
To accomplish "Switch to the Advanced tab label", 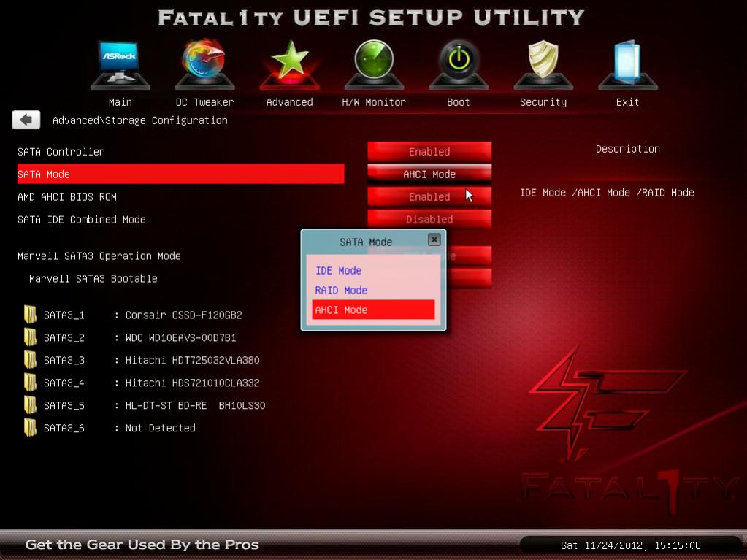I will tap(289, 102).
